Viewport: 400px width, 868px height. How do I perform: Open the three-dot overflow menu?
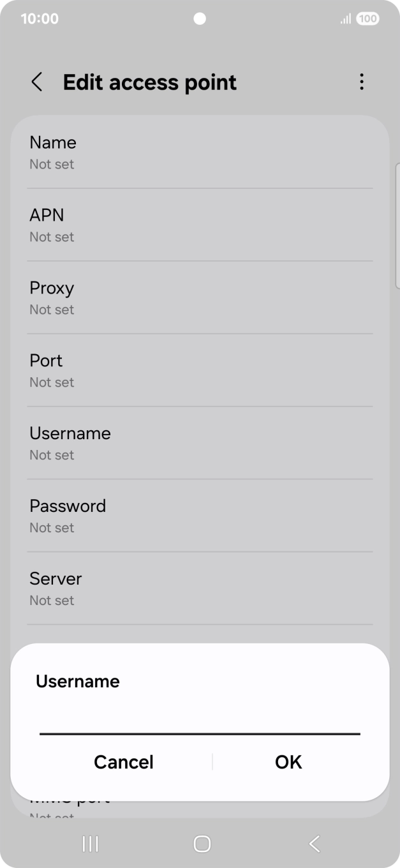tap(361, 82)
